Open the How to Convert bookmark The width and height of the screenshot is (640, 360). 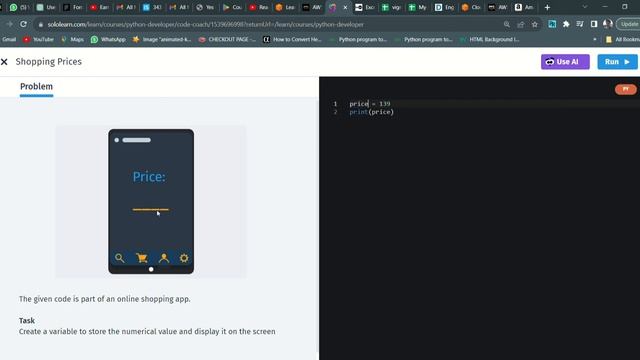tap(292, 40)
